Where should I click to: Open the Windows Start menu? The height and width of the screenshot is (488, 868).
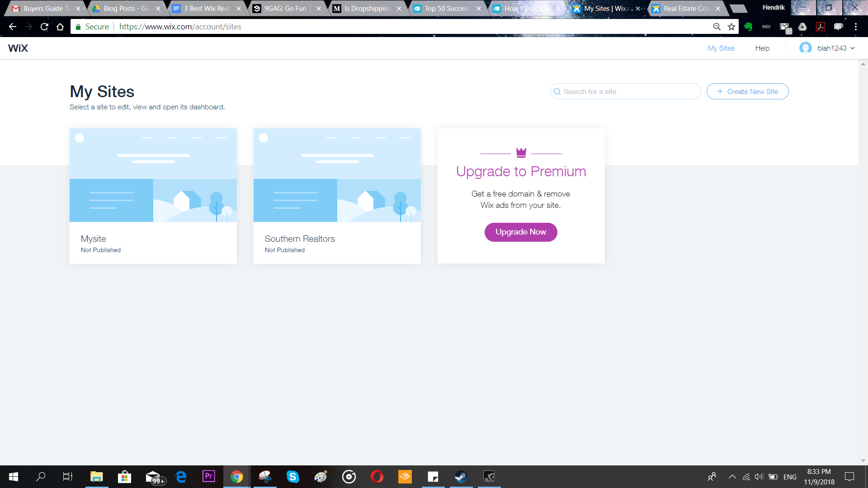(14, 477)
